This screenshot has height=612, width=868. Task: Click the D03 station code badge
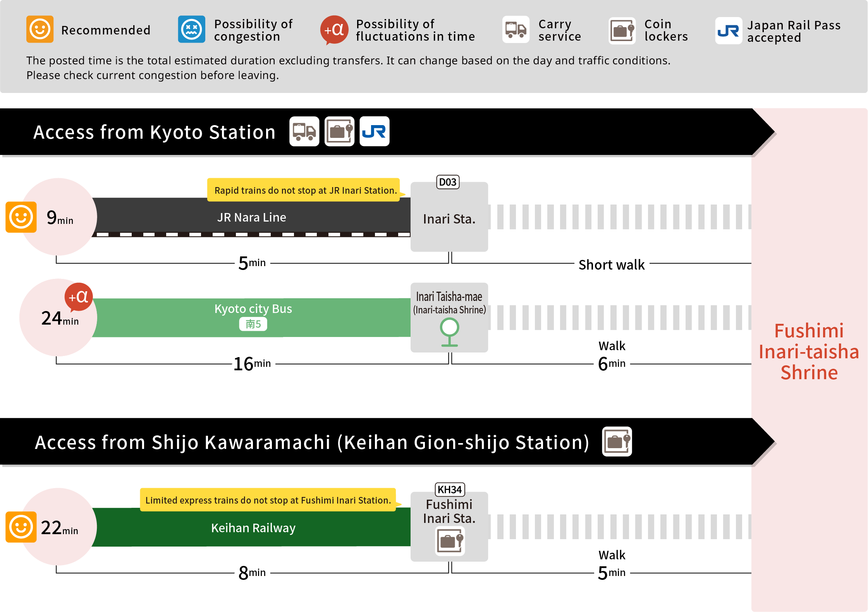pyautogui.click(x=448, y=182)
